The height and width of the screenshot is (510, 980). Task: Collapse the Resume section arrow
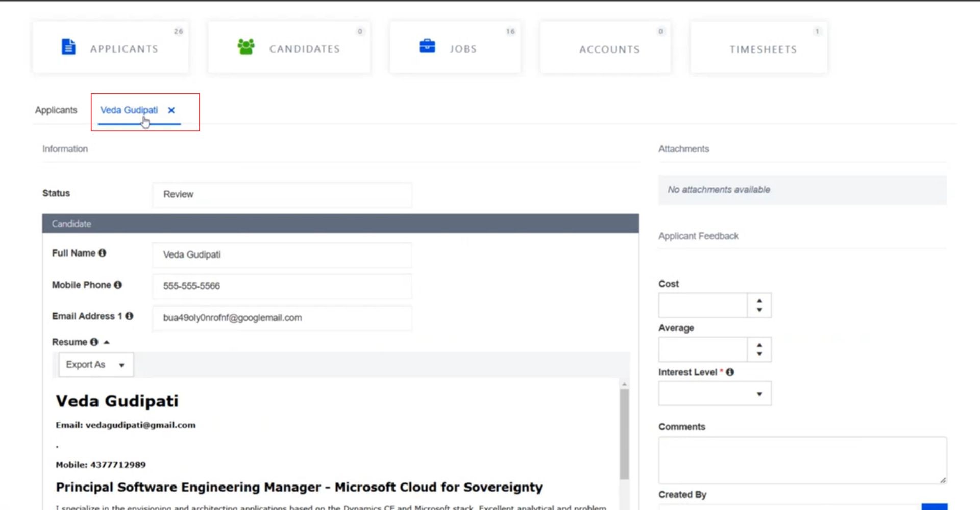107,342
